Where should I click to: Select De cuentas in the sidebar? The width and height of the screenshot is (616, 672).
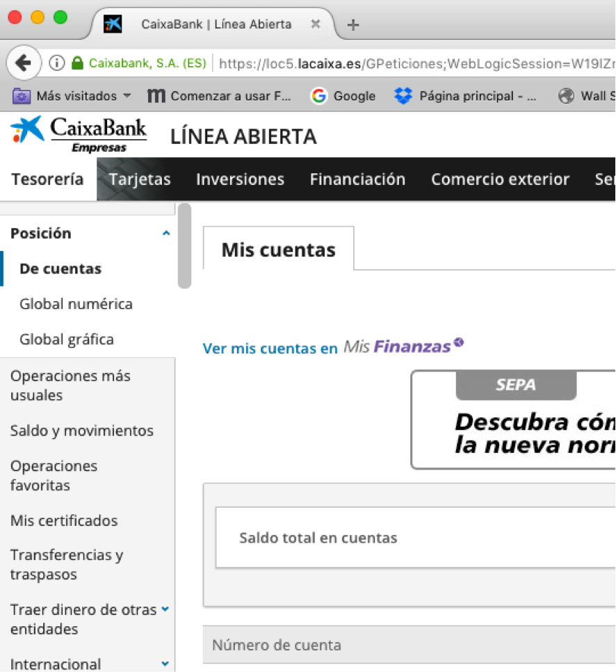point(60,269)
